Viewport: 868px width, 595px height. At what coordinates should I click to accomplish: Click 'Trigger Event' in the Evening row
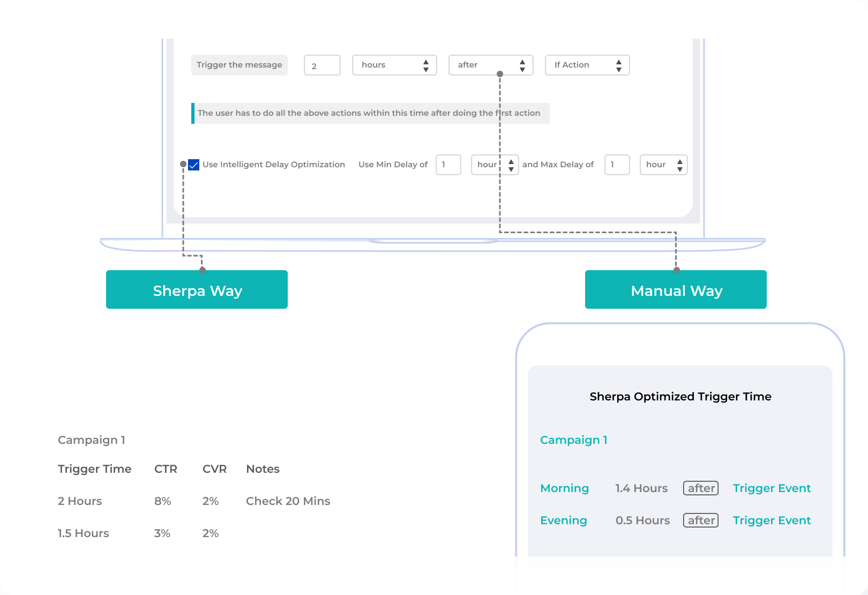click(x=772, y=520)
